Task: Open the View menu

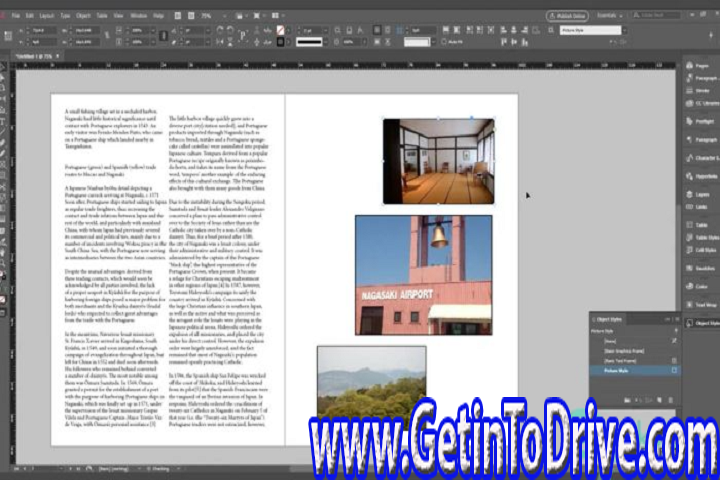Action: click(x=118, y=16)
